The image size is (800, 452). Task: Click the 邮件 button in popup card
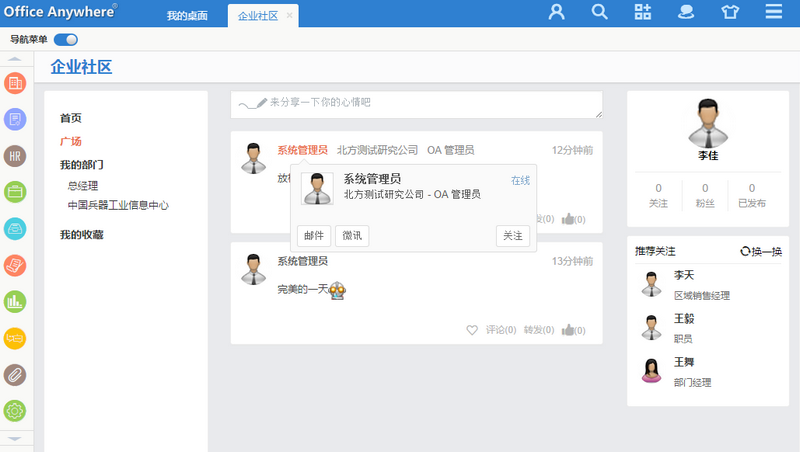point(313,236)
